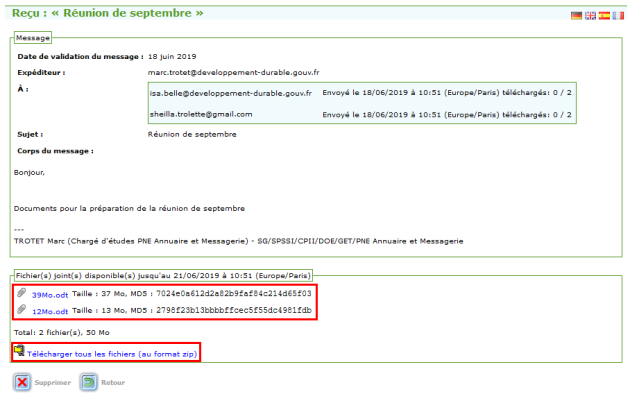
Task: Click the page title Reçu Réunion de septembre
Action: 108,13
